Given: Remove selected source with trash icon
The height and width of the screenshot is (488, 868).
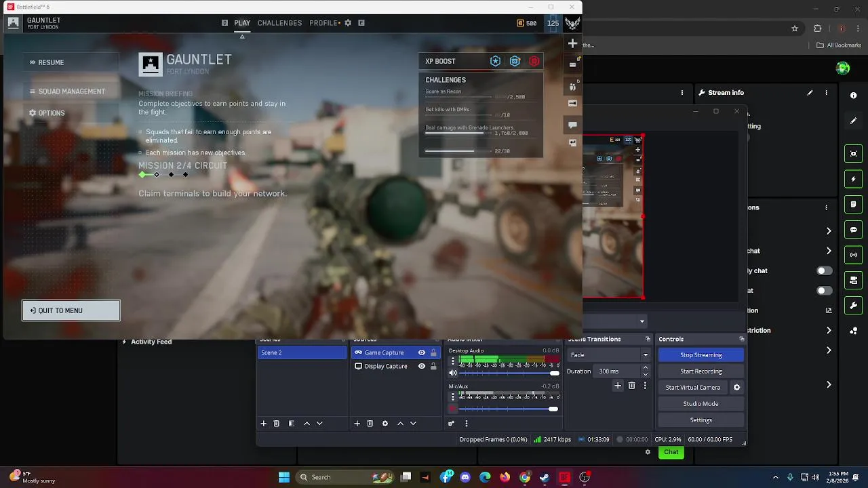Looking at the screenshot, I should coord(370,424).
